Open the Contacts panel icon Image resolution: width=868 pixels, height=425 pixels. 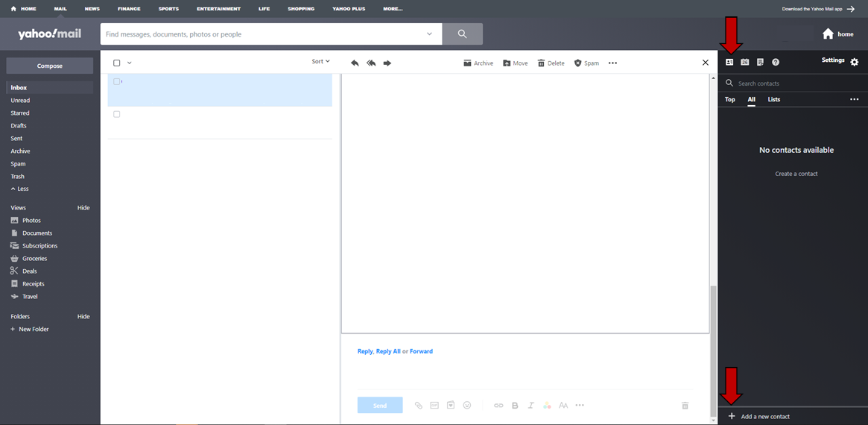pyautogui.click(x=729, y=63)
